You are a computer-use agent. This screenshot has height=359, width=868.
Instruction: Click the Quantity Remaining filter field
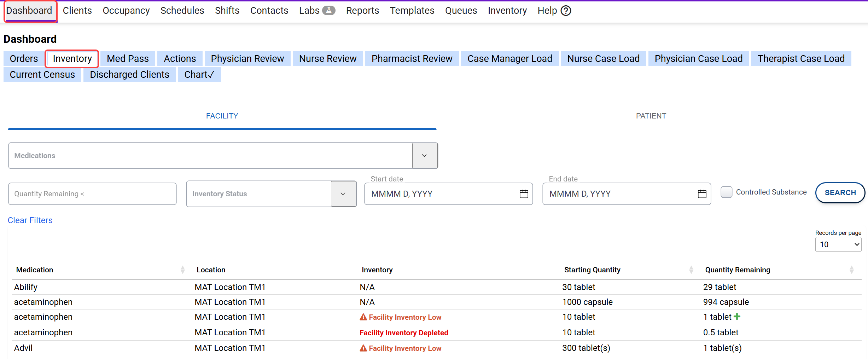point(92,194)
